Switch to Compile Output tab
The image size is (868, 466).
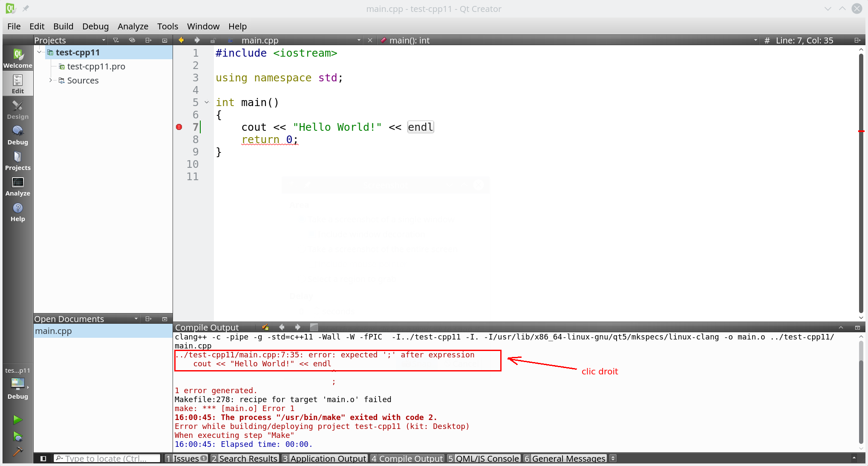(407, 458)
